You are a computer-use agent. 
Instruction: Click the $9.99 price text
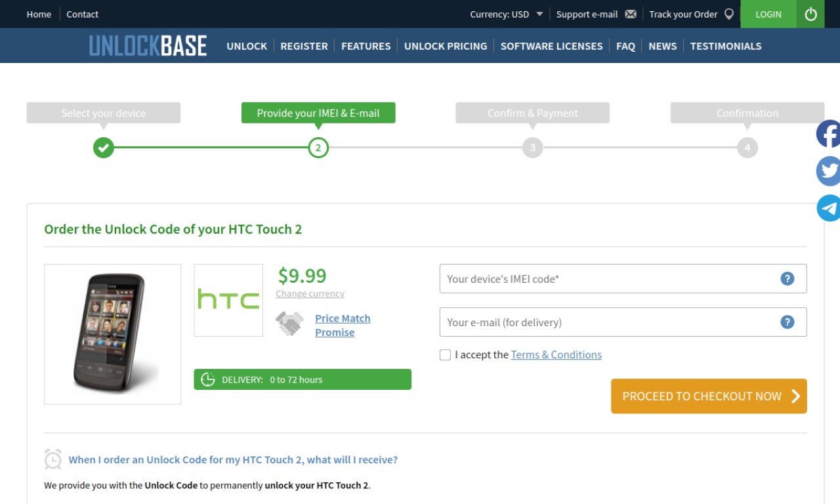[x=302, y=275]
